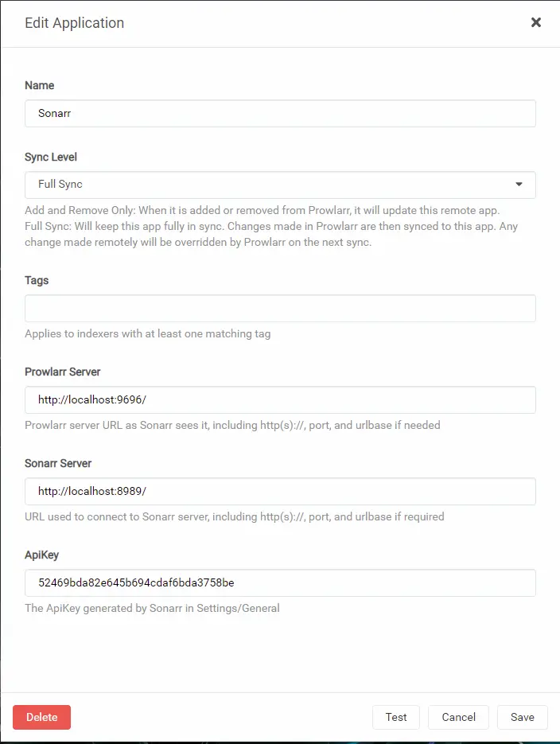
Task: Open the Sync Level dropdown
Action: click(x=280, y=185)
